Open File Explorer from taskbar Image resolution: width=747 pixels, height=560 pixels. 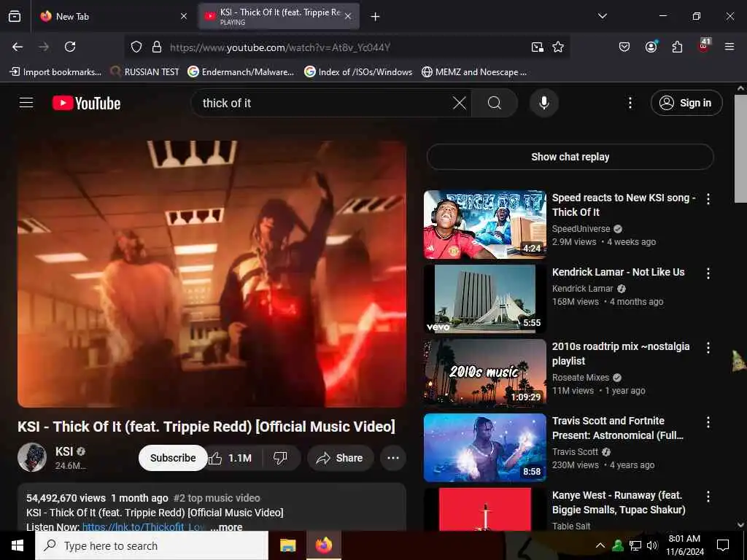click(287, 545)
